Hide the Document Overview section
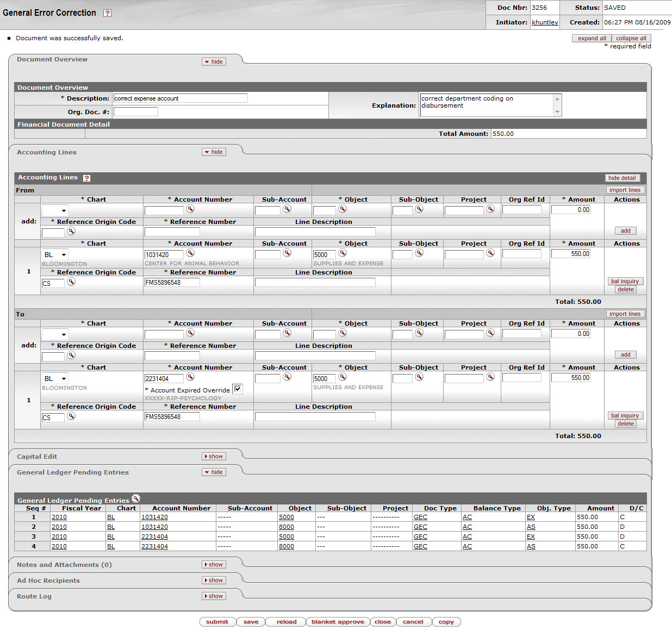 pyautogui.click(x=214, y=62)
